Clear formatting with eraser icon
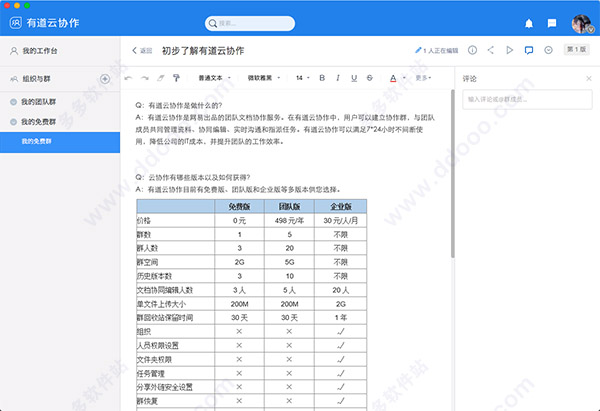The image size is (600, 411). tap(161, 78)
